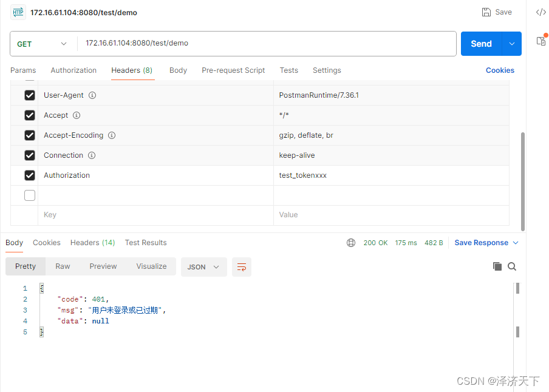Toggle line wrapping icon beside JSON dropdown
Viewport: 549px width, 392px height.
(x=241, y=266)
